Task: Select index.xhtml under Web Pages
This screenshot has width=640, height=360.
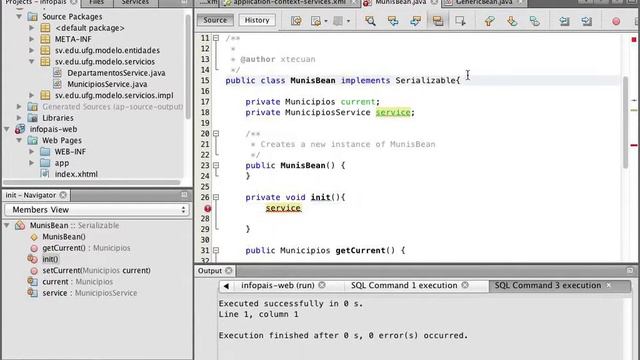Action: pyautogui.click(x=76, y=174)
